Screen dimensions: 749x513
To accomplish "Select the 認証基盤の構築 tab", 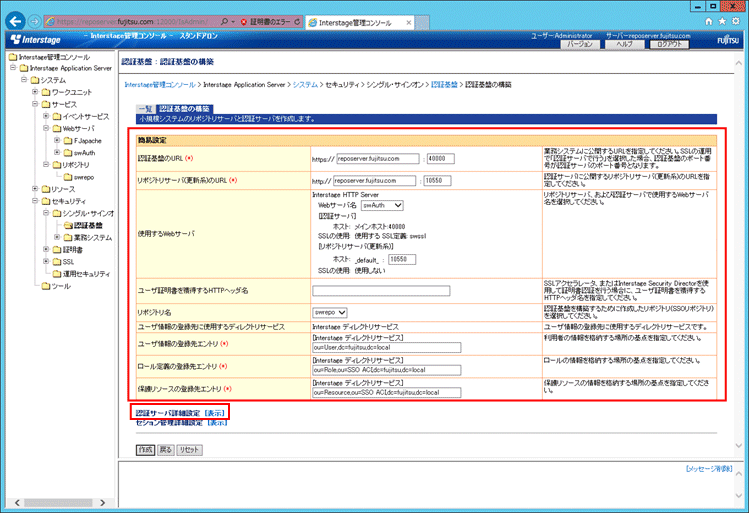I will (184, 109).
